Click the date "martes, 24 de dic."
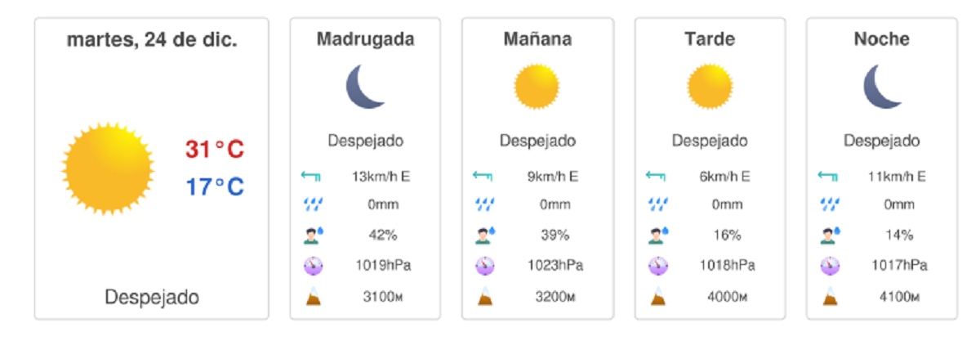The height and width of the screenshot is (350, 980). coord(152,39)
